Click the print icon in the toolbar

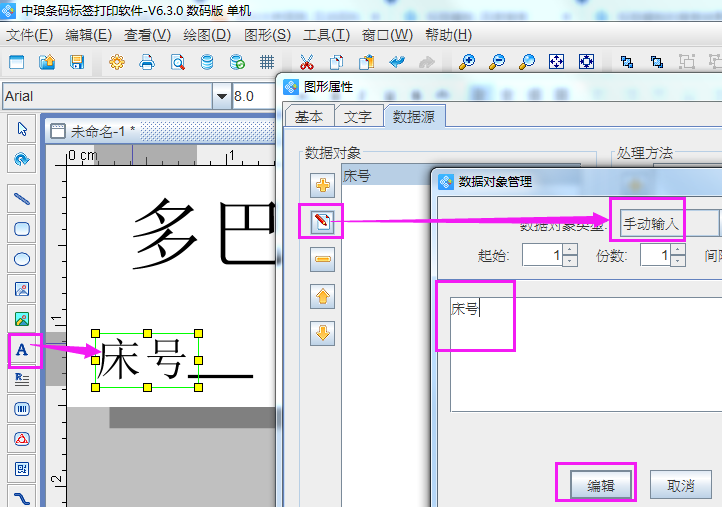pos(147,62)
